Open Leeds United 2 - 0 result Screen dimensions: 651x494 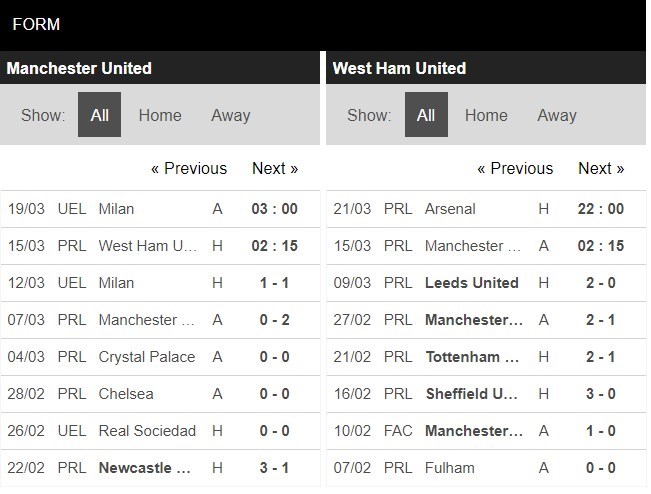(601, 283)
